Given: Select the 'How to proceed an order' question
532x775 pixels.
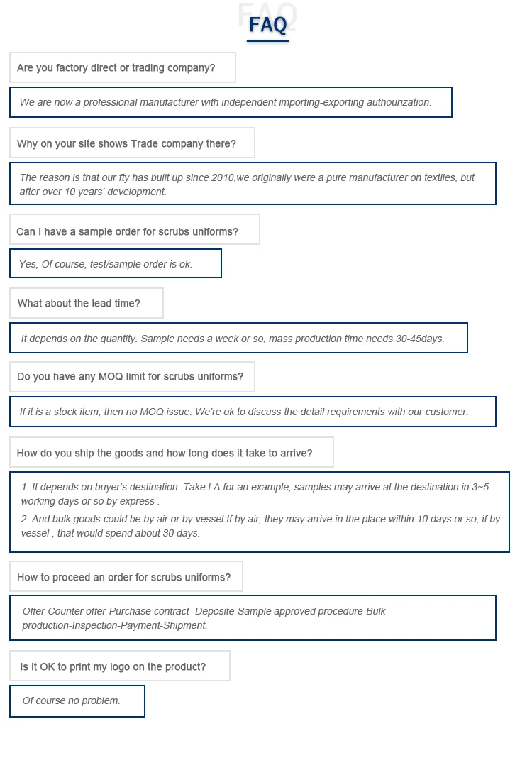Looking at the screenshot, I should click(123, 577).
